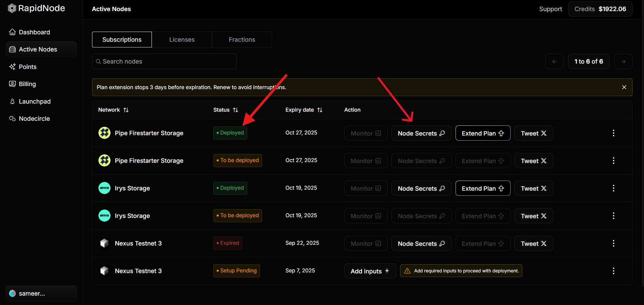The height and width of the screenshot is (305, 644).
Task: Sort table by Status column
Action: (235, 110)
